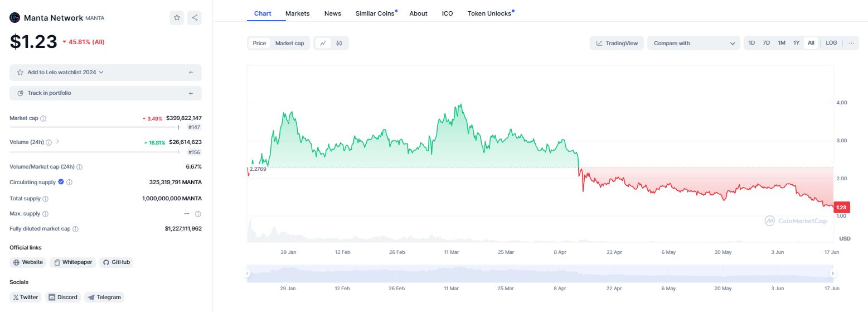
Task: Open the GitHub link
Action: [x=117, y=262]
